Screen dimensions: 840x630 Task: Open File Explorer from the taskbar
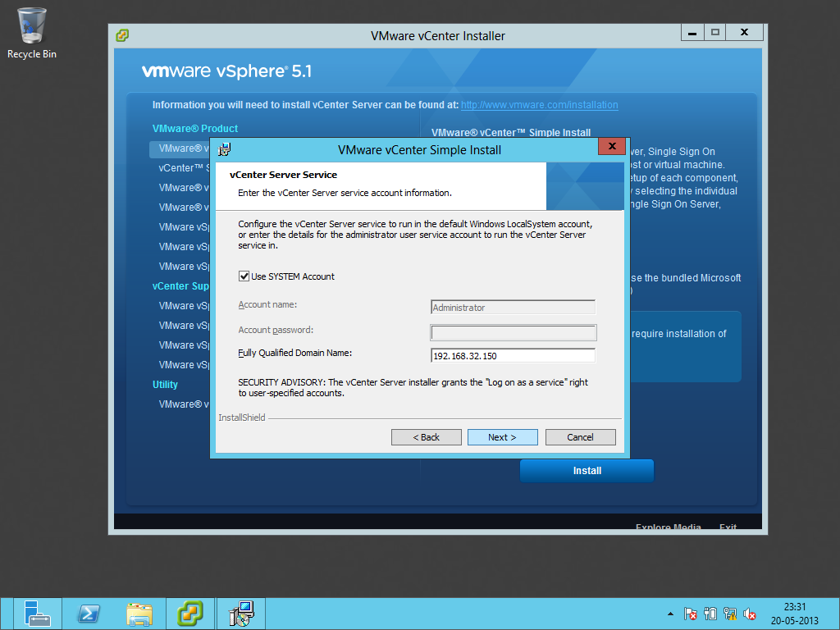coord(139,614)
